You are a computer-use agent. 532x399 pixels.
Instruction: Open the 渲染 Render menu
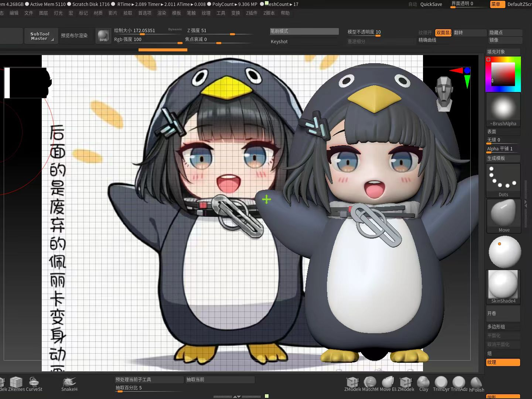(x=162, y=13)
